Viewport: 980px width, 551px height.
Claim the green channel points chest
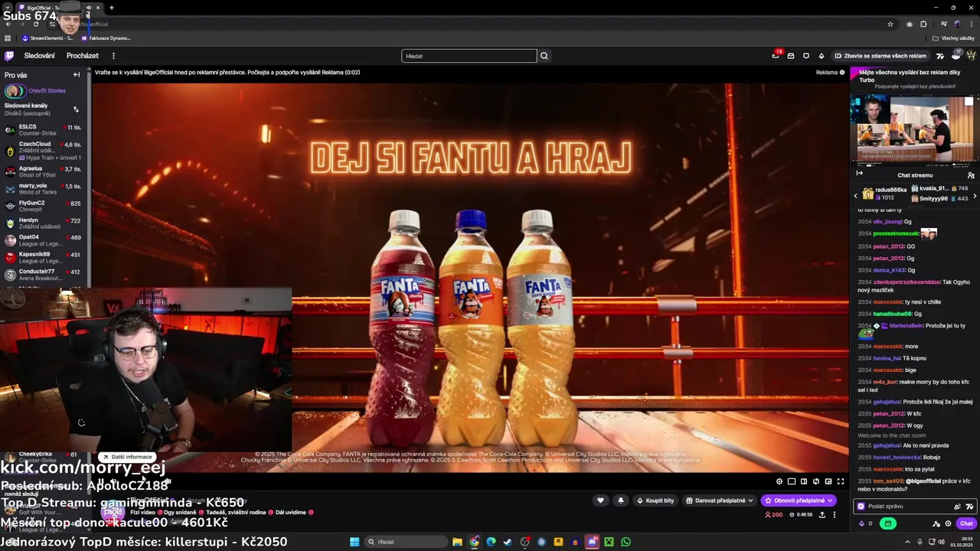point(888,523)
